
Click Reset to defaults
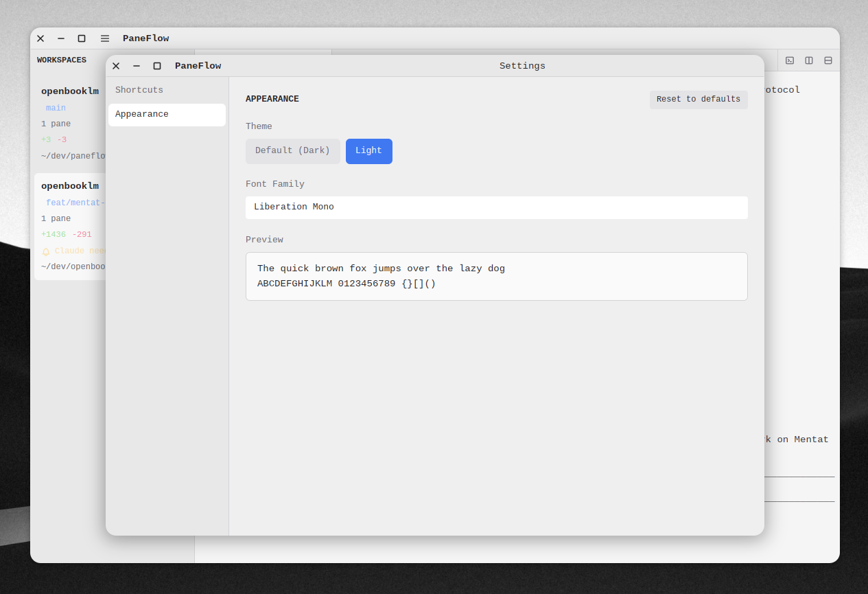699,100
